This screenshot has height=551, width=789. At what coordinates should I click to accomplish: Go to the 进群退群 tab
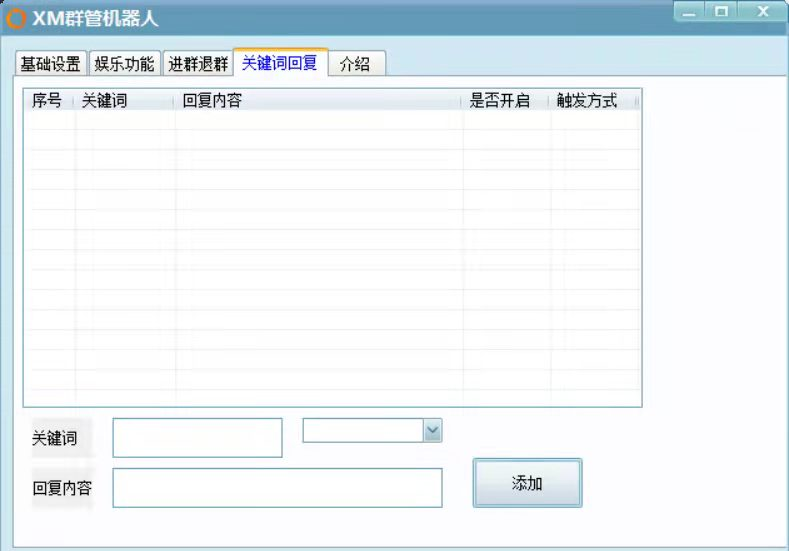[198, 63]
